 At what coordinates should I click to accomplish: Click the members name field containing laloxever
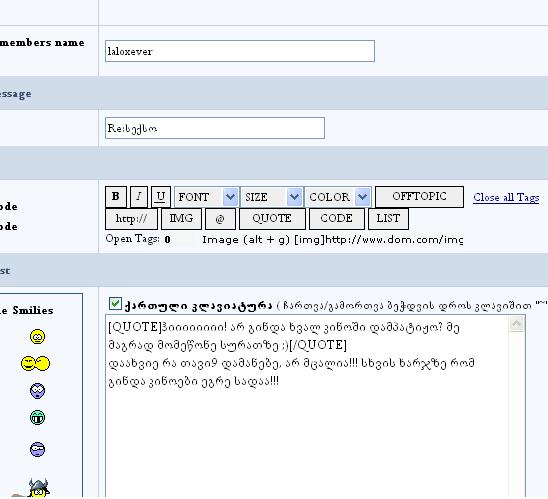click(240, 51)
